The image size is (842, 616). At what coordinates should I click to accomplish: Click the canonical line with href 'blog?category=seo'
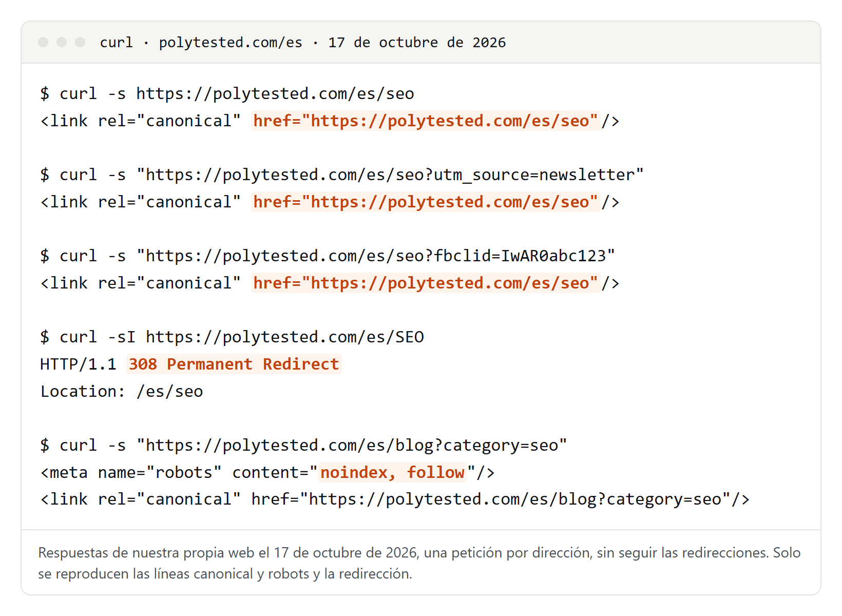pos(395,499)
